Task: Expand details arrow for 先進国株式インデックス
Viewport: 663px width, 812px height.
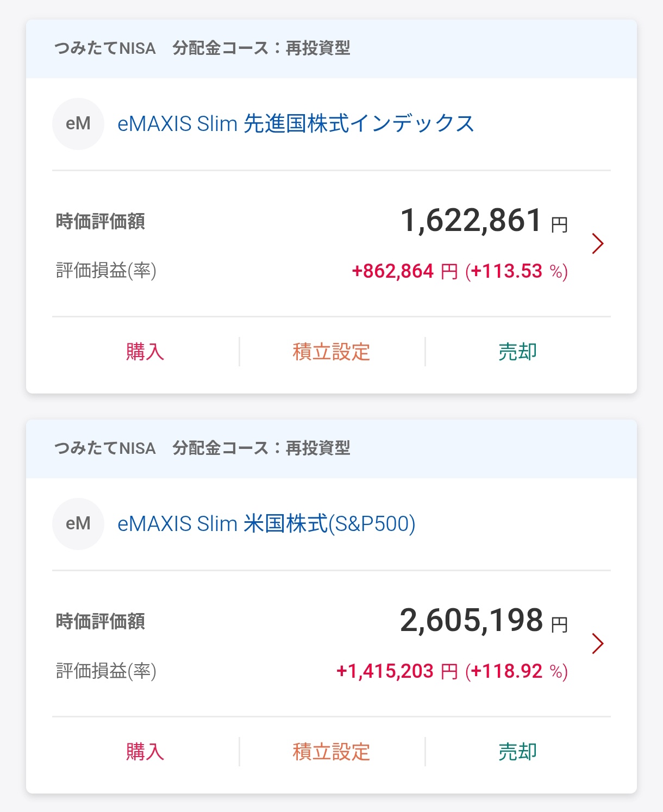Action: pyautogui.click(x=597, y=243)
